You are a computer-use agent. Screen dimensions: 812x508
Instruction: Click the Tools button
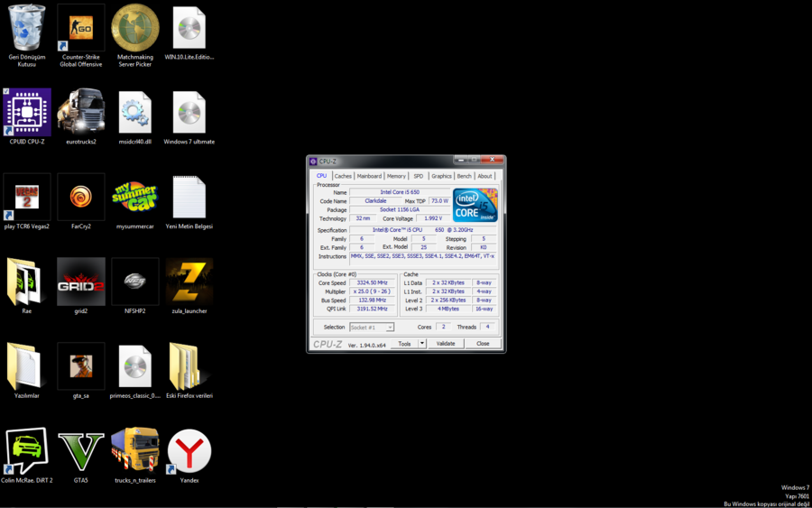pos(404,343)
